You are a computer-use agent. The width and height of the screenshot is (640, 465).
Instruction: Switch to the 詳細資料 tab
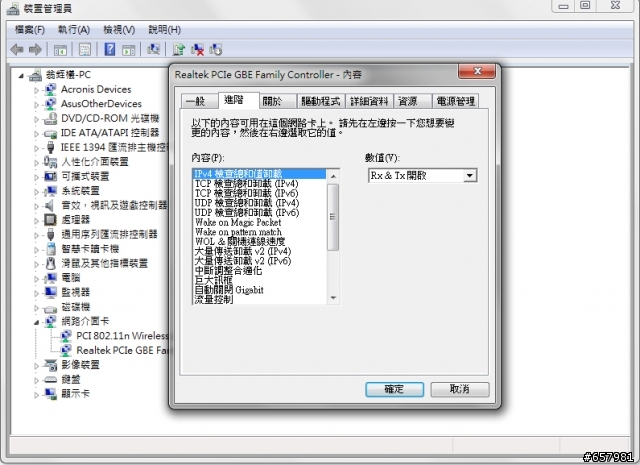(369, 101)
